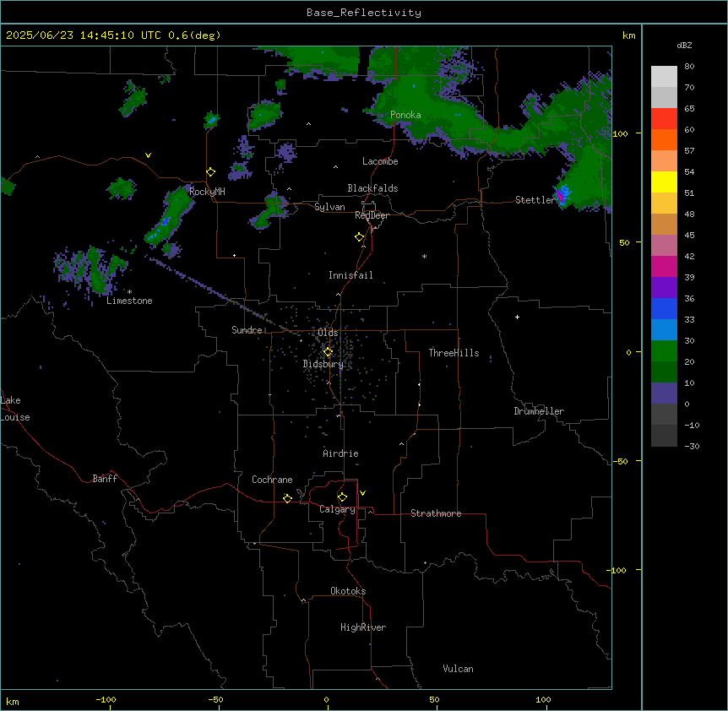
Task: Click the yellow marker below Cochrane
Action: [x=287, y=498]
